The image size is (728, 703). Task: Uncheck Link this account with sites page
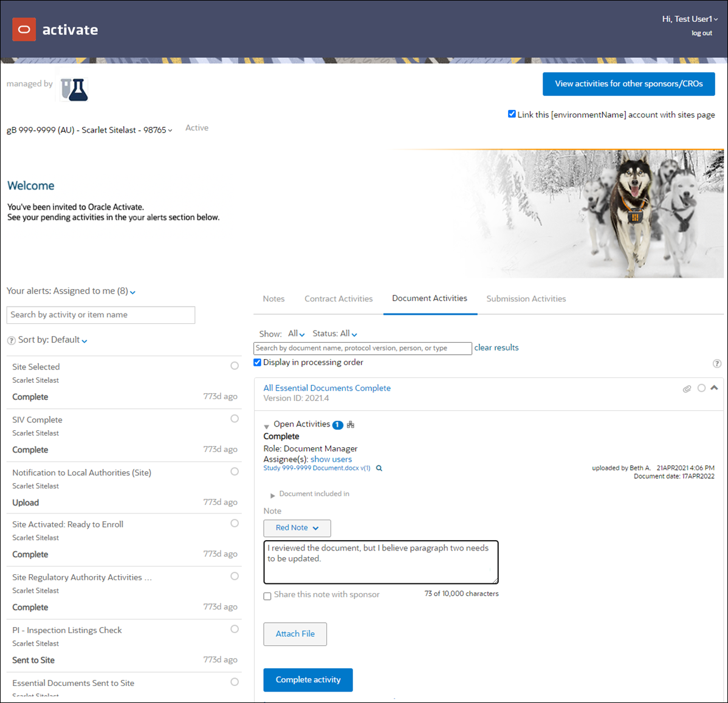click(512, 114)
